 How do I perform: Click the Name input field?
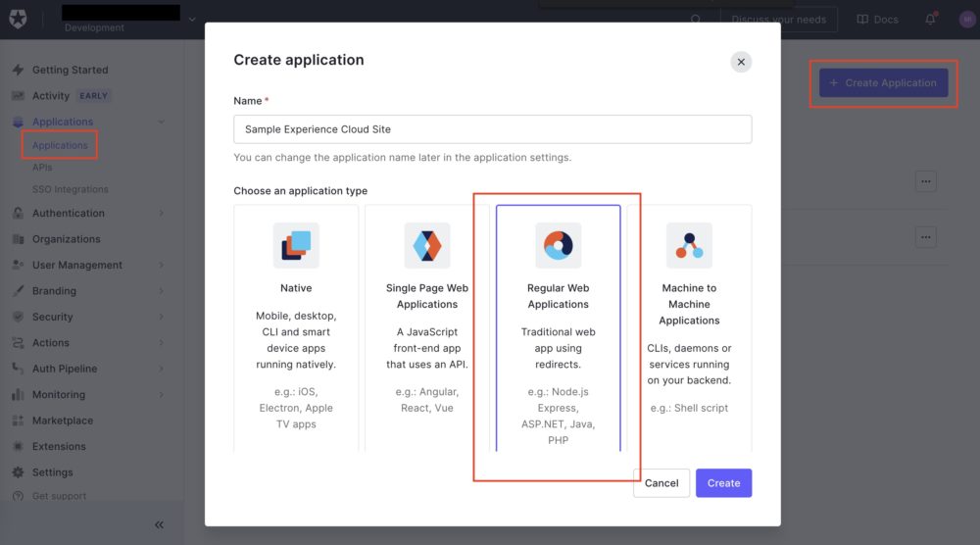click(493, 129)
